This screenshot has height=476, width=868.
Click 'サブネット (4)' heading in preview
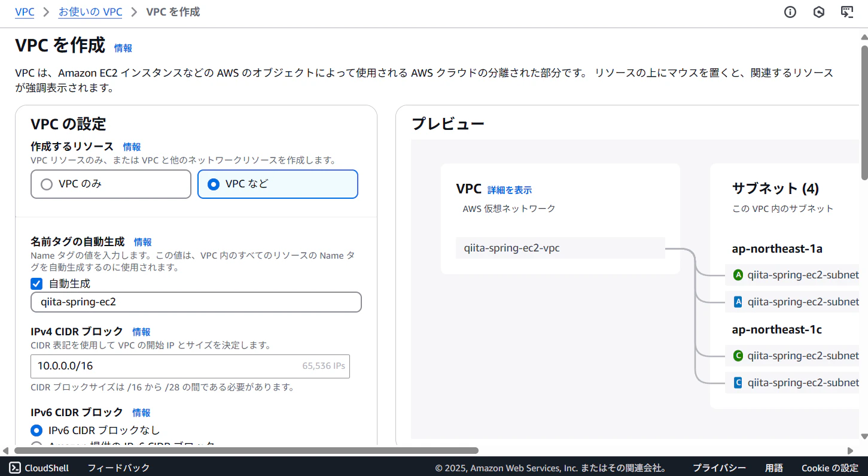pos(775,189)
